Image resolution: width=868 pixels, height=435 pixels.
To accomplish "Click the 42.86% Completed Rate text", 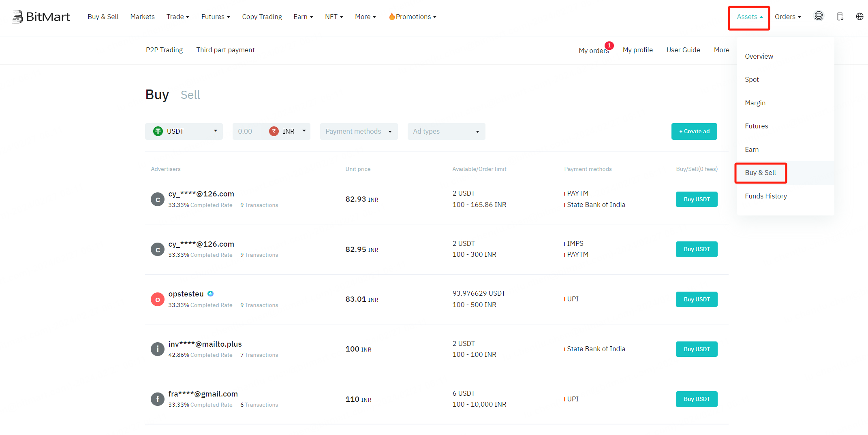I will (200, 355).
